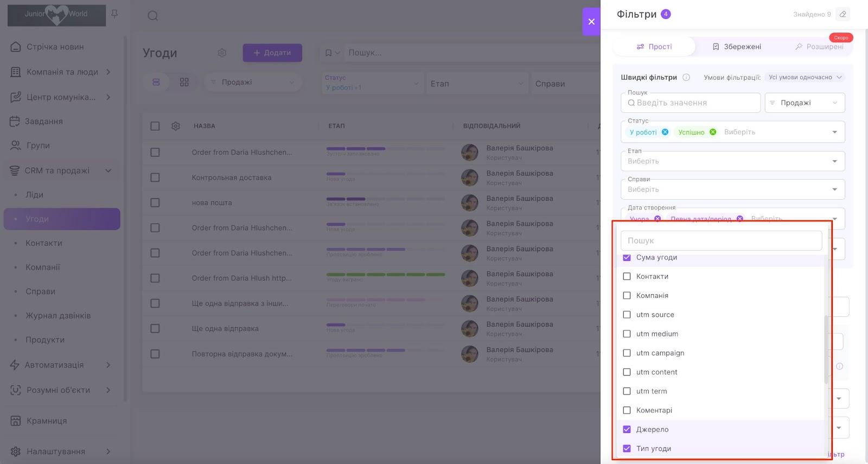Viewport: 868px width, 464px height.
Task: Click the info icon beside Швидкі фільтри
Action: tap(686, 77)
